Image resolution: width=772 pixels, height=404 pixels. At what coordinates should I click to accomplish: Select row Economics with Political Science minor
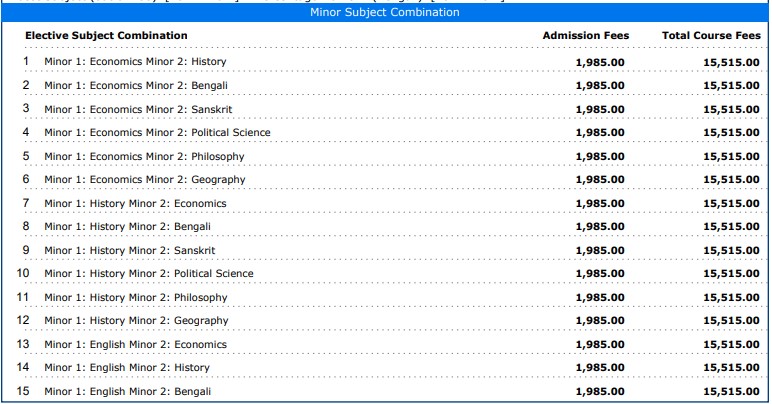click(157, 133)
